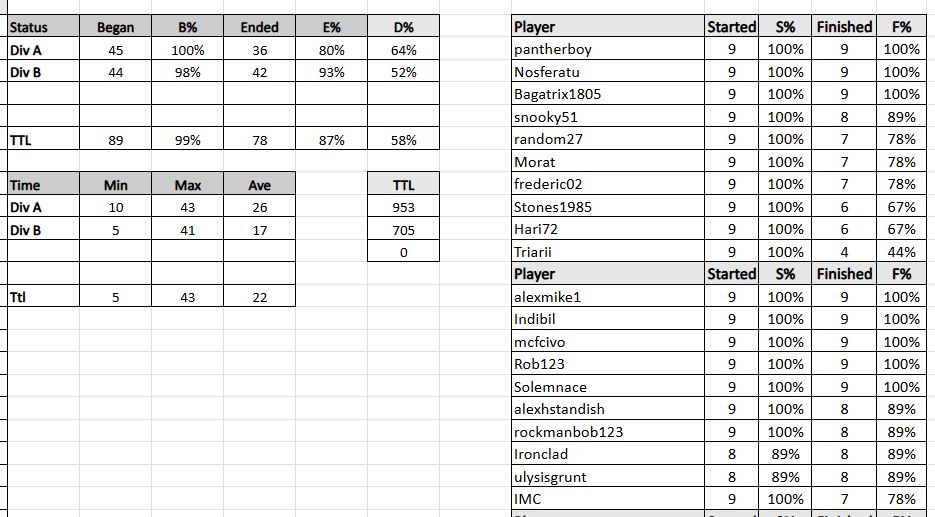The image size is (935, 517).
Task: Click the snooky51 player cell
Action: 606,117
